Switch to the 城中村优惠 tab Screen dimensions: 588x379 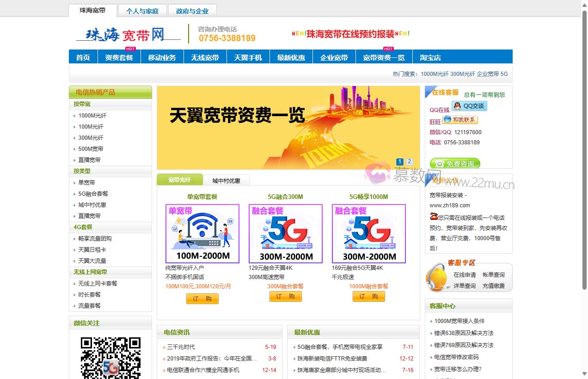click(227, 180)
